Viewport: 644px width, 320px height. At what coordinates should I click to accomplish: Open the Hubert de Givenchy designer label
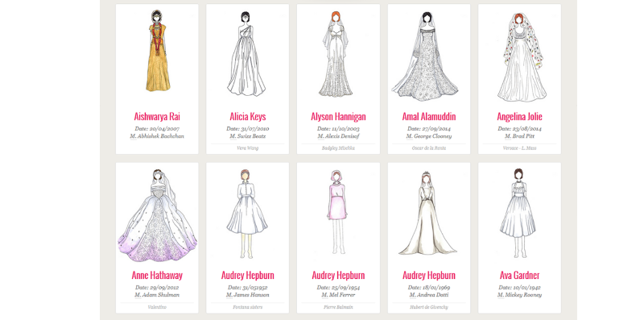click(429, 307)
